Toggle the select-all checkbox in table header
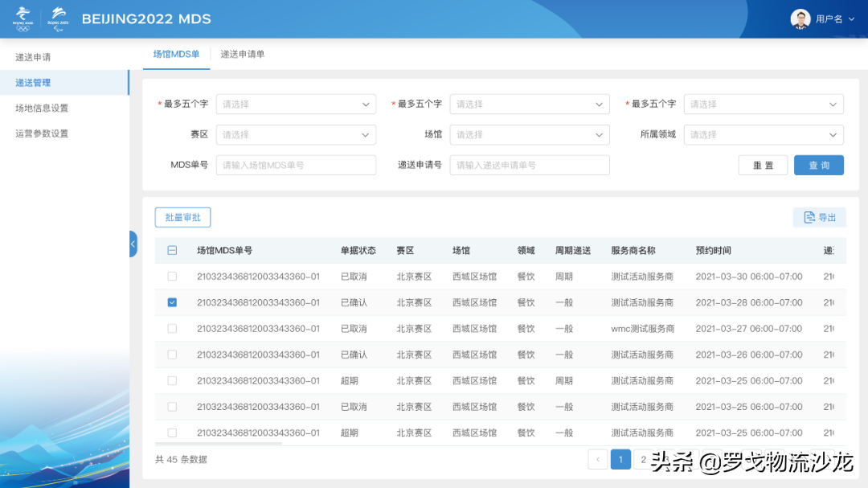 click(171, 250)
